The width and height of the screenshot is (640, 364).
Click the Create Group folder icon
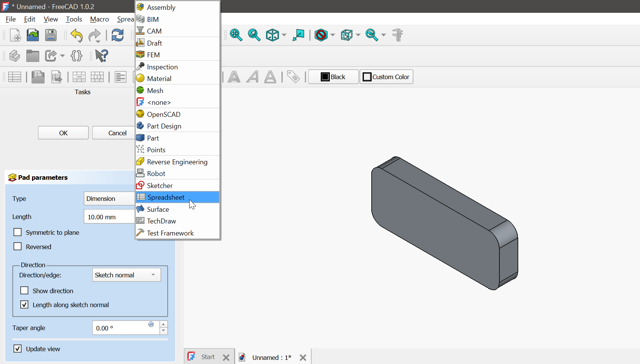click(33, 56)
